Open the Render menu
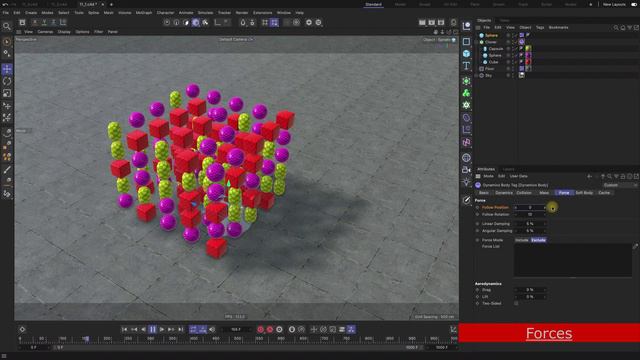This screenshot has width=640, height=360. point(242,13)
